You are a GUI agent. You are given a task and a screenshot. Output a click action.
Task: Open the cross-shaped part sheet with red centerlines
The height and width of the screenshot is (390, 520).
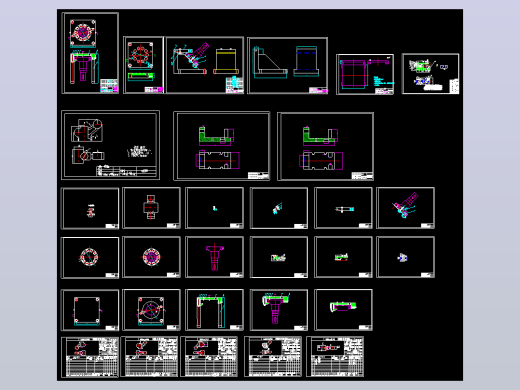click(x=151, y=208)
